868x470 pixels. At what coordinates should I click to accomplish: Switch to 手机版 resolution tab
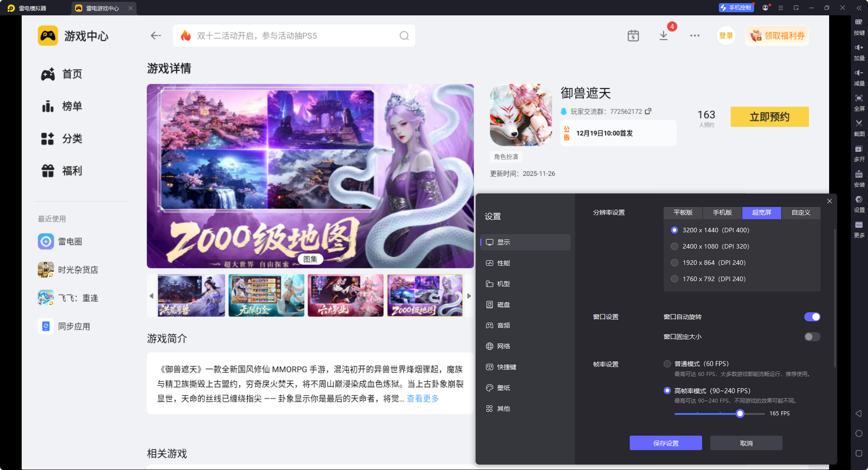coord(722,212)
